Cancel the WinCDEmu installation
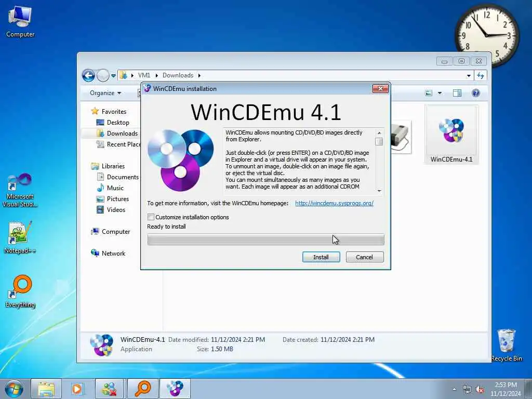Viewport: 532px width, 399px height. [x=364, y=257]
